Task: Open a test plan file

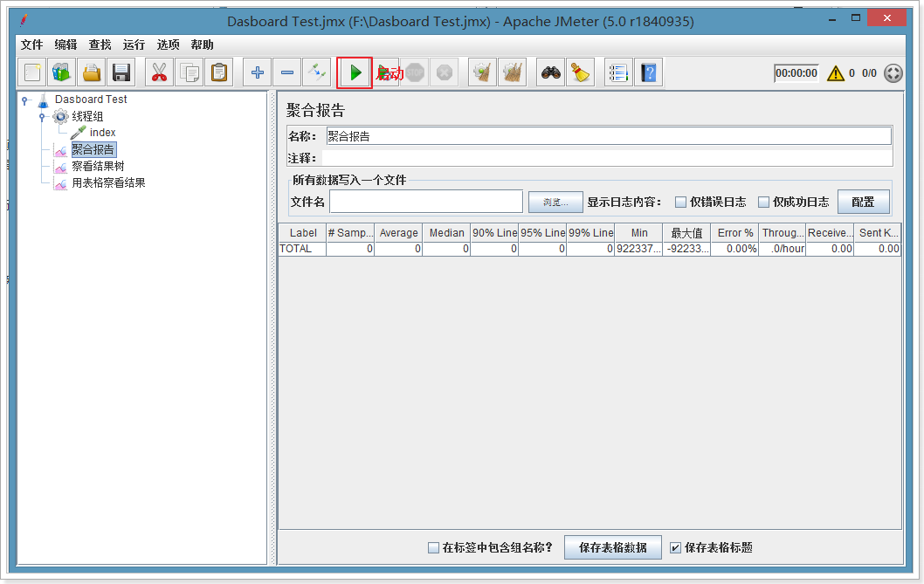Action: [x=91, y=72]
